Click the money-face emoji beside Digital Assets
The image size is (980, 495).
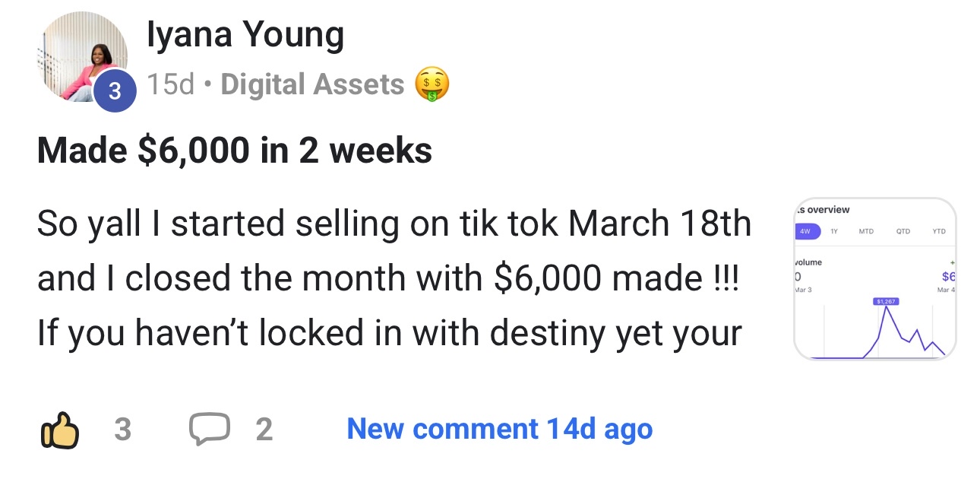coord(432,84)
